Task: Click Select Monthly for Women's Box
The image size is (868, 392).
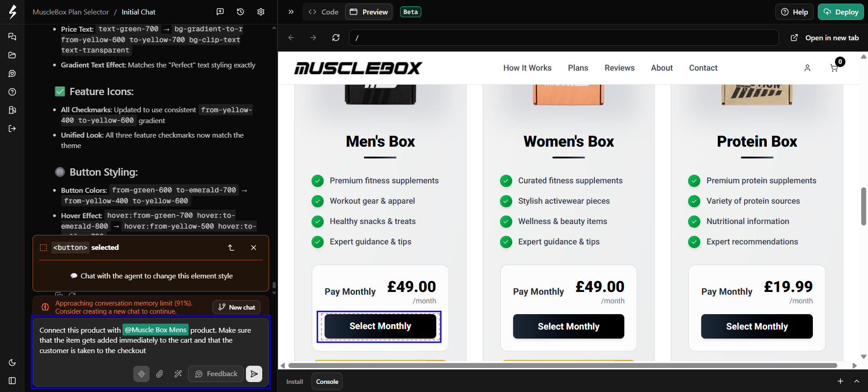Action: coord(568,326)
